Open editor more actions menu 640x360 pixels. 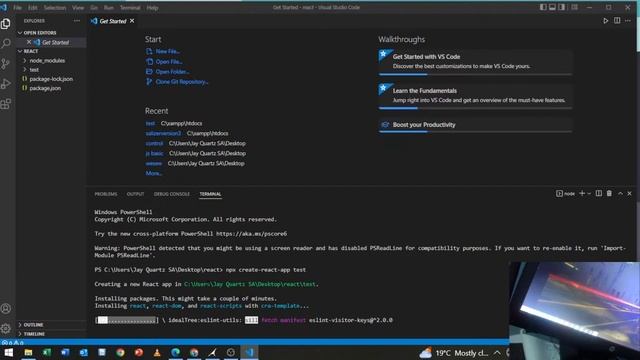[628, 21]
